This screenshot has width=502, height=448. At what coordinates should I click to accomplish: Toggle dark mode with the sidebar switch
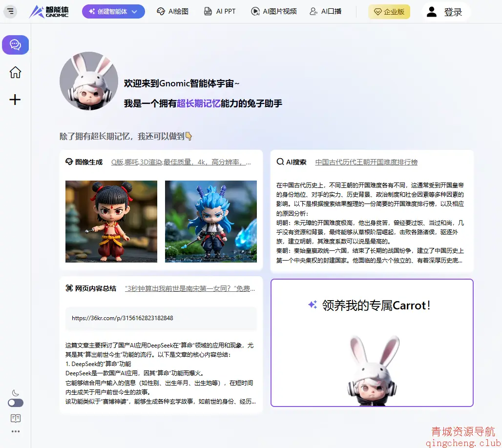click(x=15, y=403)
